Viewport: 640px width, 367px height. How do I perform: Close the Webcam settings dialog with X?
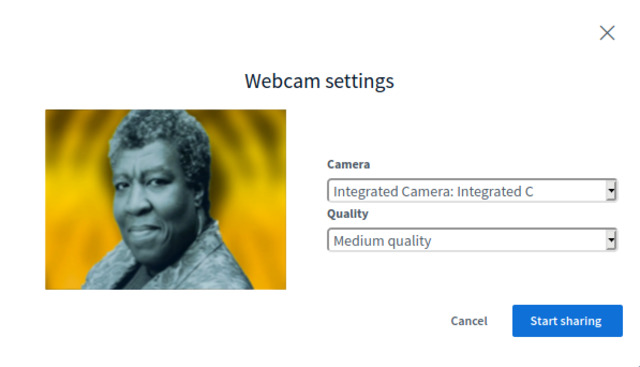(x=607, y=33)
